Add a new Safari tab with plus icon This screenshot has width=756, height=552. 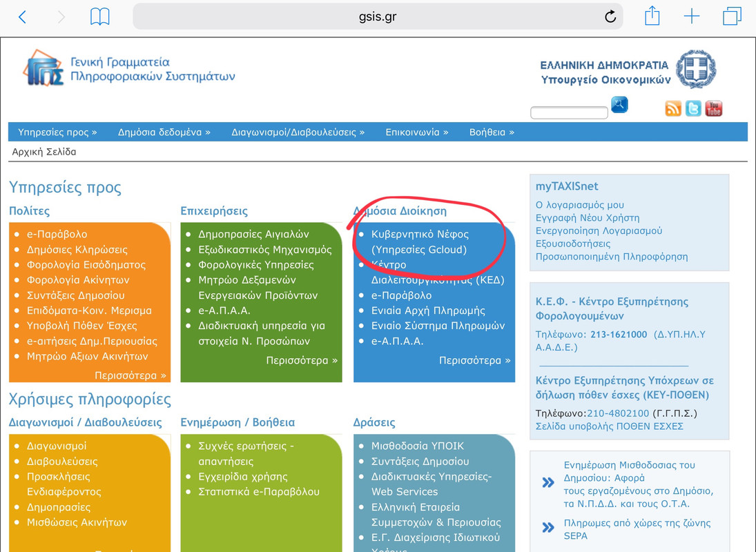coord(691,17)
